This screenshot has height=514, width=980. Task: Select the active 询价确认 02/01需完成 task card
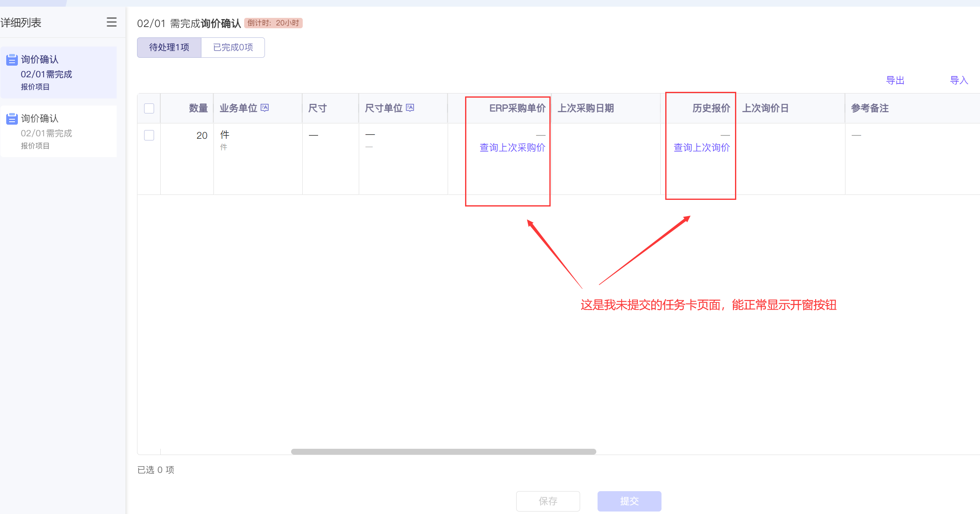[x=59, y=72]
